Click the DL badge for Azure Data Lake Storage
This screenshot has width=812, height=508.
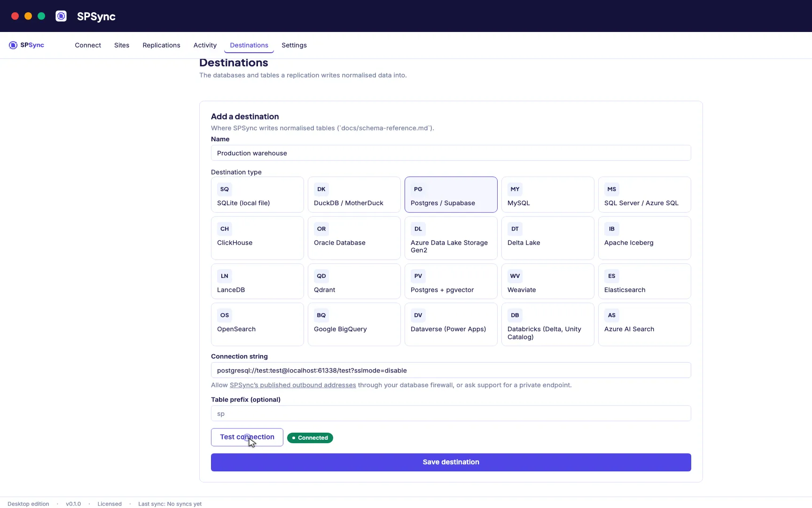(x=418, y=229)
